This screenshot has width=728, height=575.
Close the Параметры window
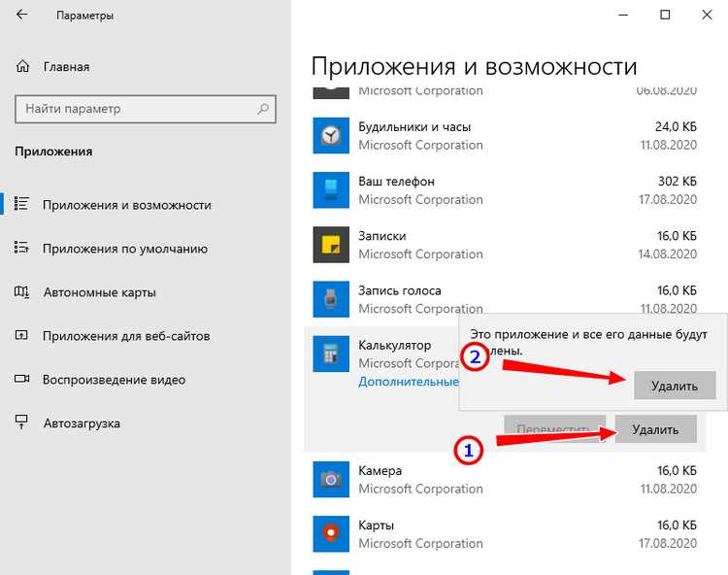click(x=707, y=15)
